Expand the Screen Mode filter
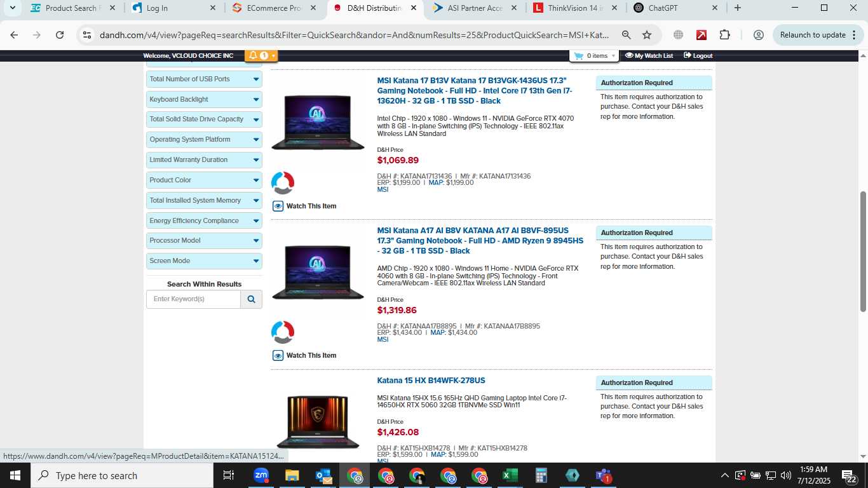This screenshot has height=488, width=868. point(204,261)
